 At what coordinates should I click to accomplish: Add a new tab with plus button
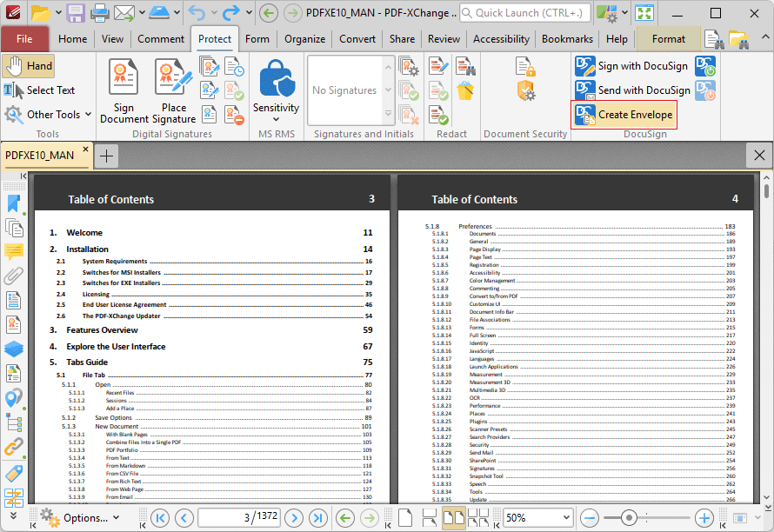pyautogui.click(x=106, y=156)
